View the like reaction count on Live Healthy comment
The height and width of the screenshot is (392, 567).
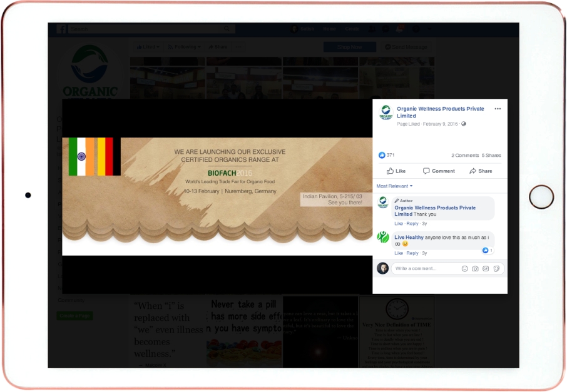(488, 250)
